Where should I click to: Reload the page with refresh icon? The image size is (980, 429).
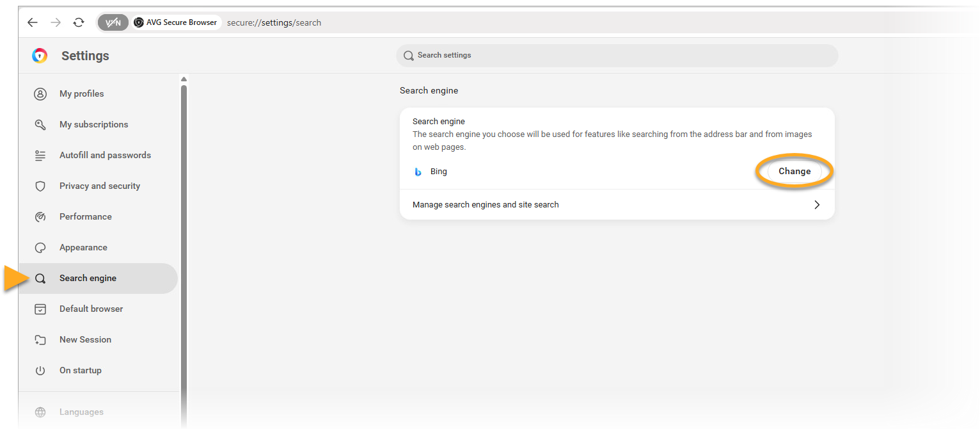[79, 22]
